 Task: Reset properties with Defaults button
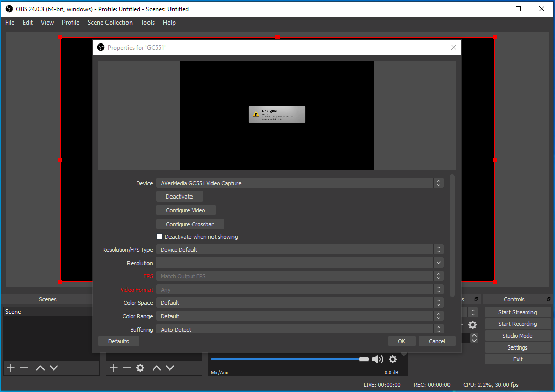click(118, 341)
